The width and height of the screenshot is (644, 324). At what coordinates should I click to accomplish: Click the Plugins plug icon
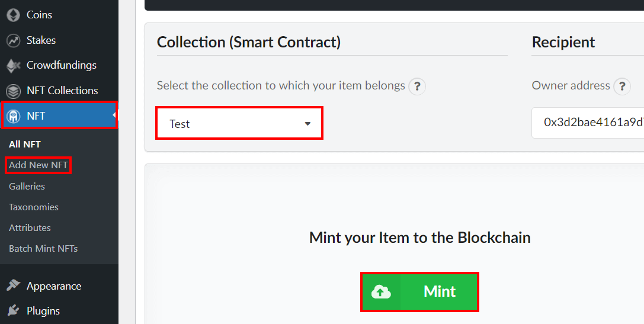click(13, 310)
